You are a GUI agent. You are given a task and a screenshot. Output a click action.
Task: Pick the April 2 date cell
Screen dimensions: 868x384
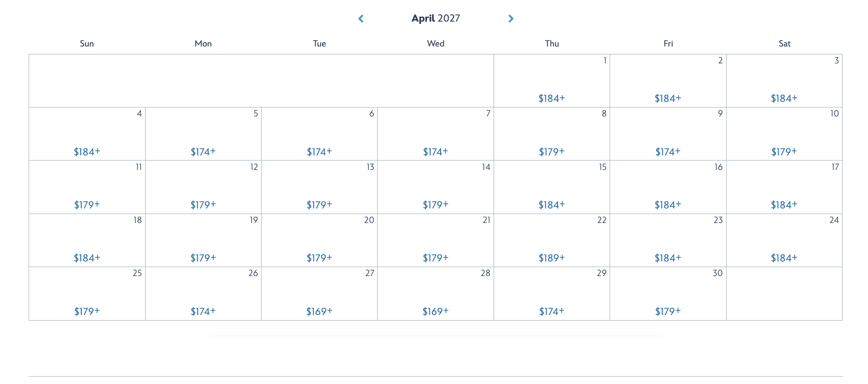pos(668,81)
